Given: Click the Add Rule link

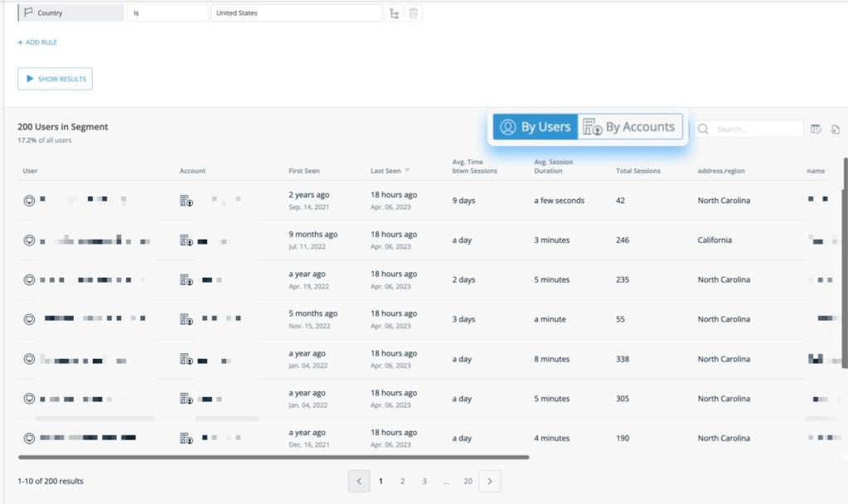Looking at the screenshot, I should 37,42.
